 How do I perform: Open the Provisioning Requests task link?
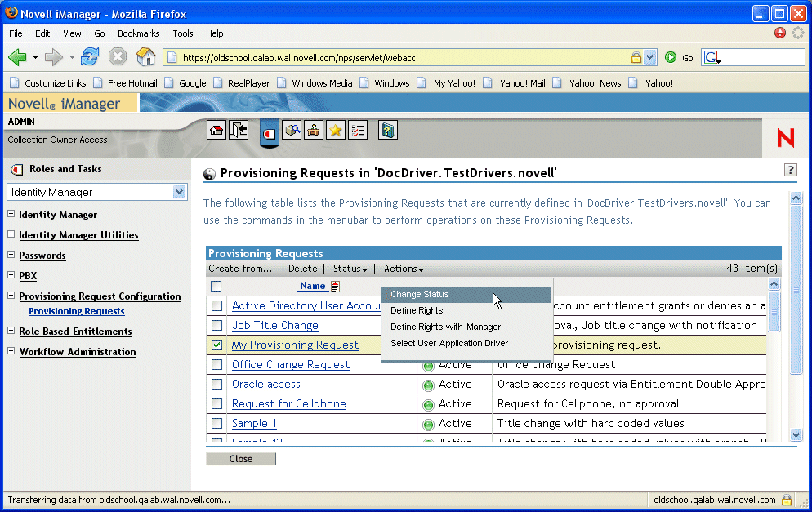tap(77, 311)
